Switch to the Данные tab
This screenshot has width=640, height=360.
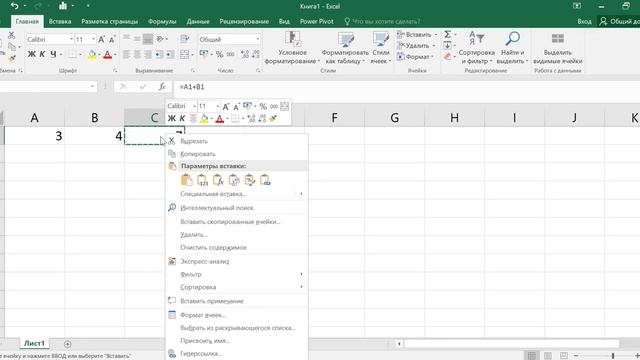198,21
